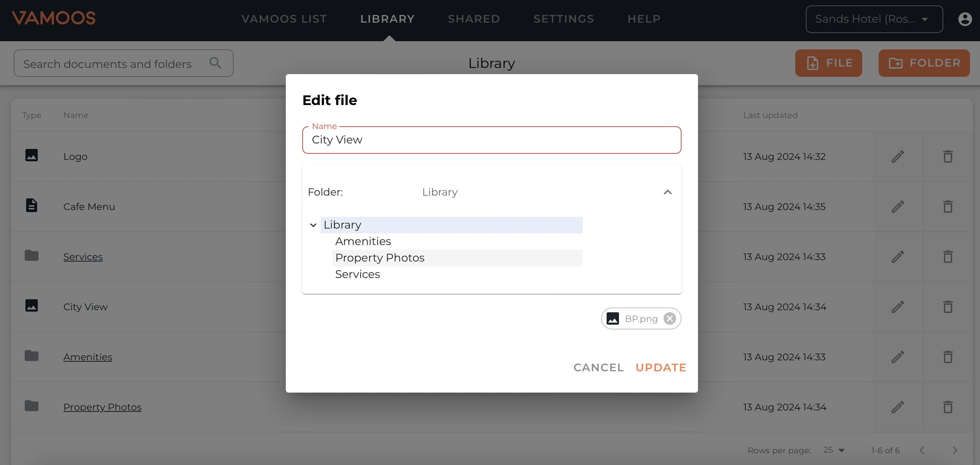Switch to the SHARED tab
Image resolution: width=980 pixels, height=465 pixels.
tap(473, 19)
